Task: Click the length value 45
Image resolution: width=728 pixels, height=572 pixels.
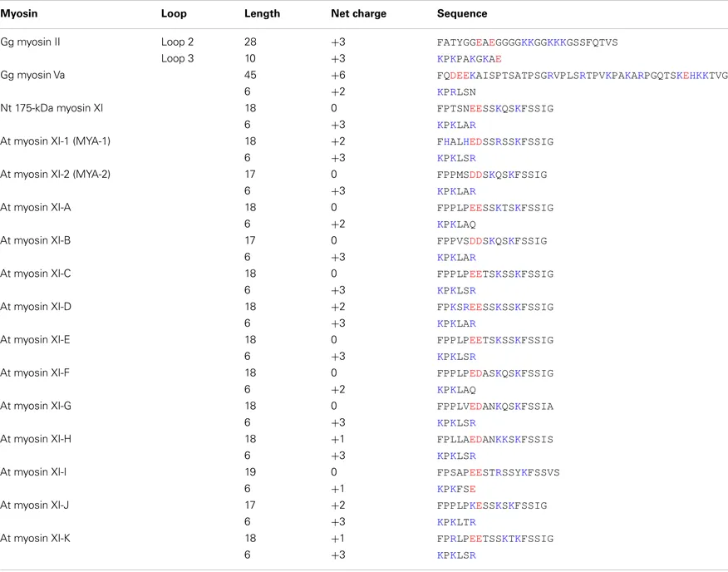Action: click(250, 75)
